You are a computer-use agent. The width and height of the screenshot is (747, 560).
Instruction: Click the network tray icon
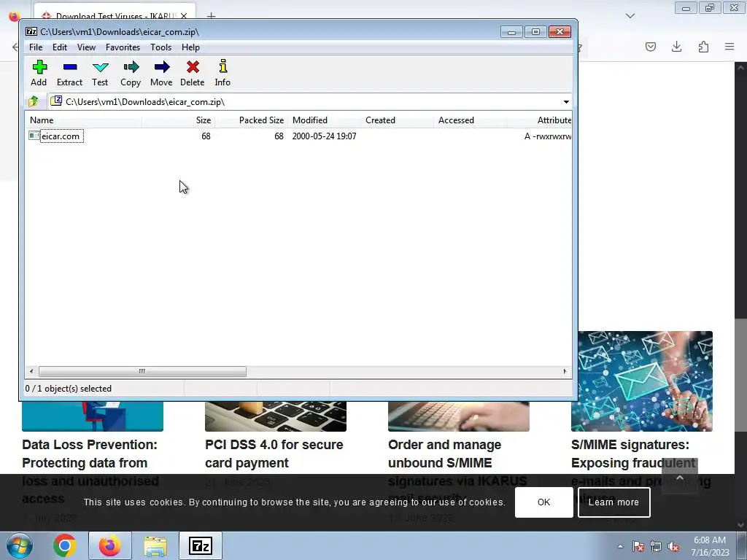coord(656,547)
